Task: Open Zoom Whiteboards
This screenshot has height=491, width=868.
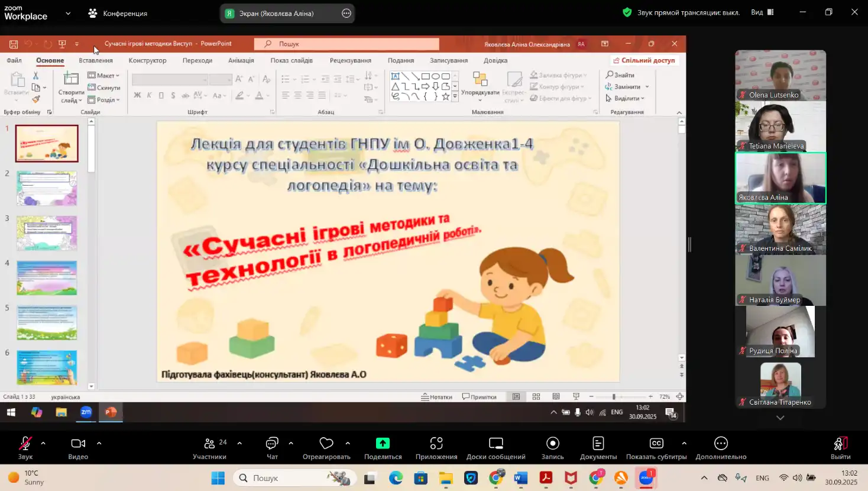Action: click(x=495, y=444)
